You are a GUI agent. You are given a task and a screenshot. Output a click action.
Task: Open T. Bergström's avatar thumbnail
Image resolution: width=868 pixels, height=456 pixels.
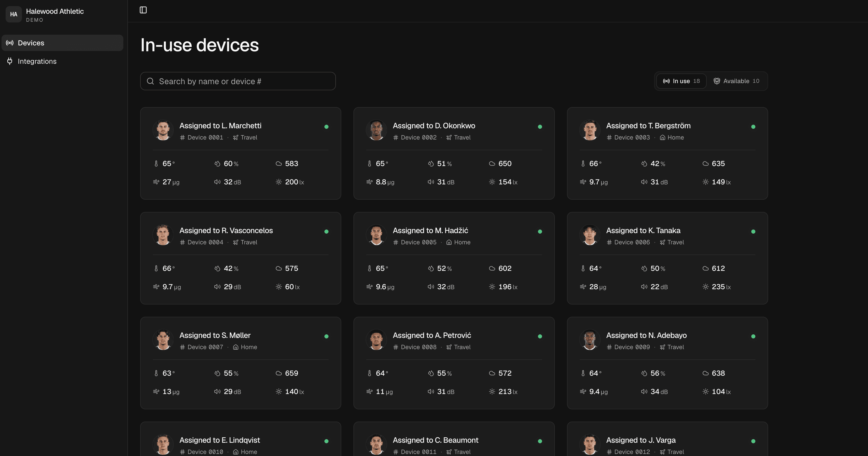590,130
